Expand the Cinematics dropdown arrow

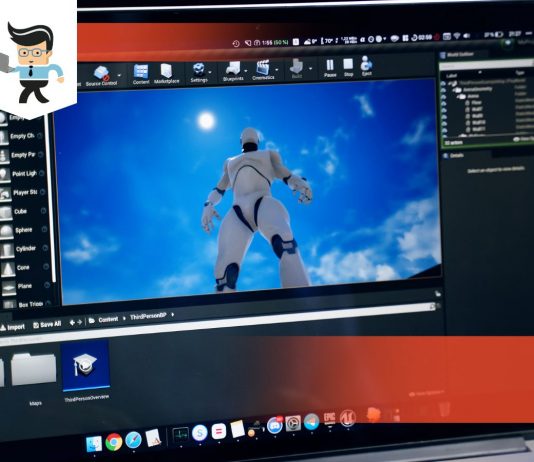tap(277, 70)
